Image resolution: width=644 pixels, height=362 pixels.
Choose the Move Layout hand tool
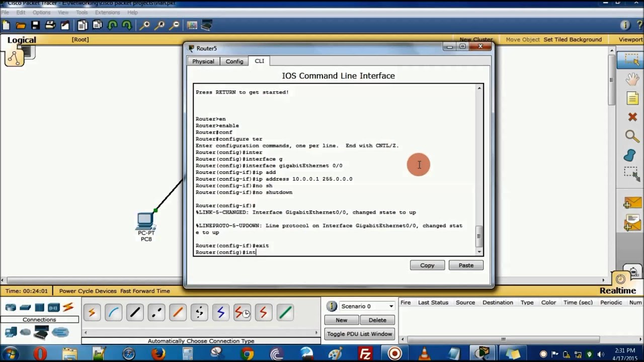coord(632,79)
